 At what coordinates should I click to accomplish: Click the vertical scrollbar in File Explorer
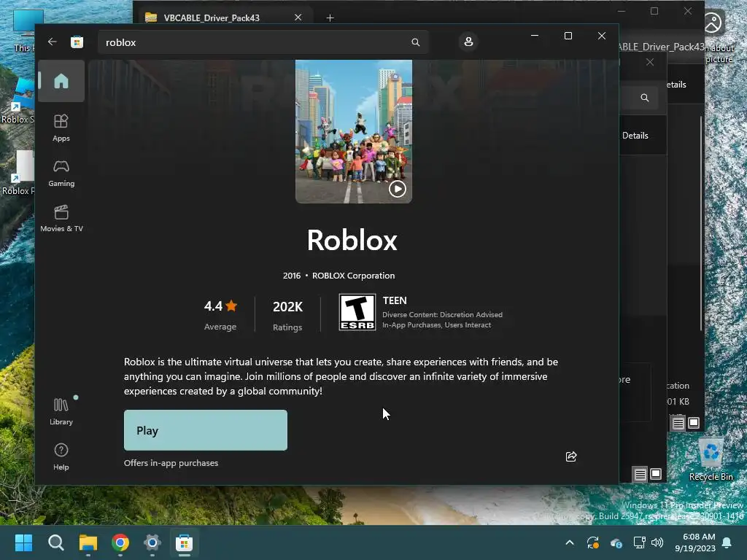click(x=702, y=224)
